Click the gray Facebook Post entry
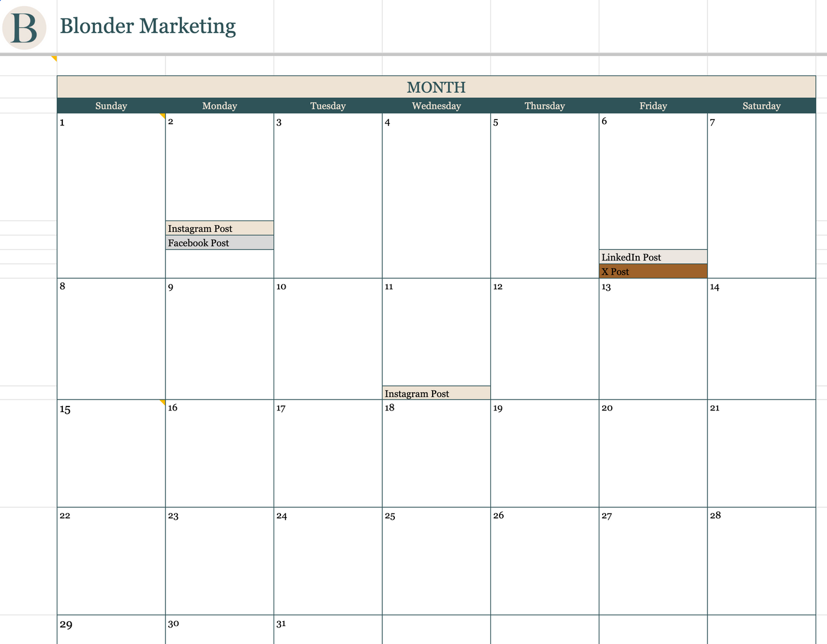The height and width of the screenshot is (644, 827). pyautogui.click(x=219, y=243)
